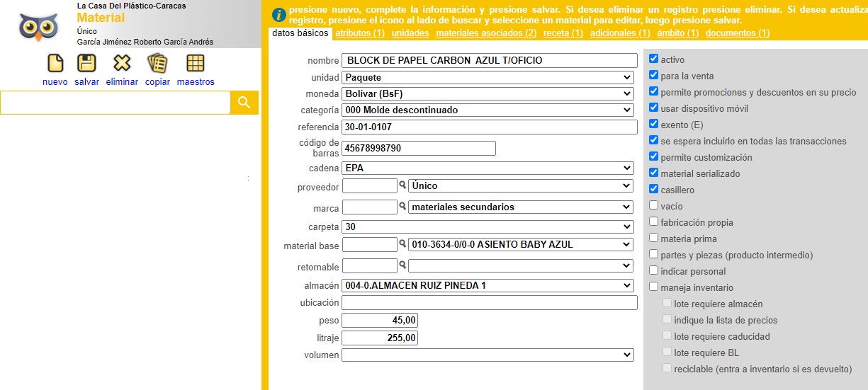Open the proveedor dropdown showing Único
868x390 pixels.
[x=521, y=185]
